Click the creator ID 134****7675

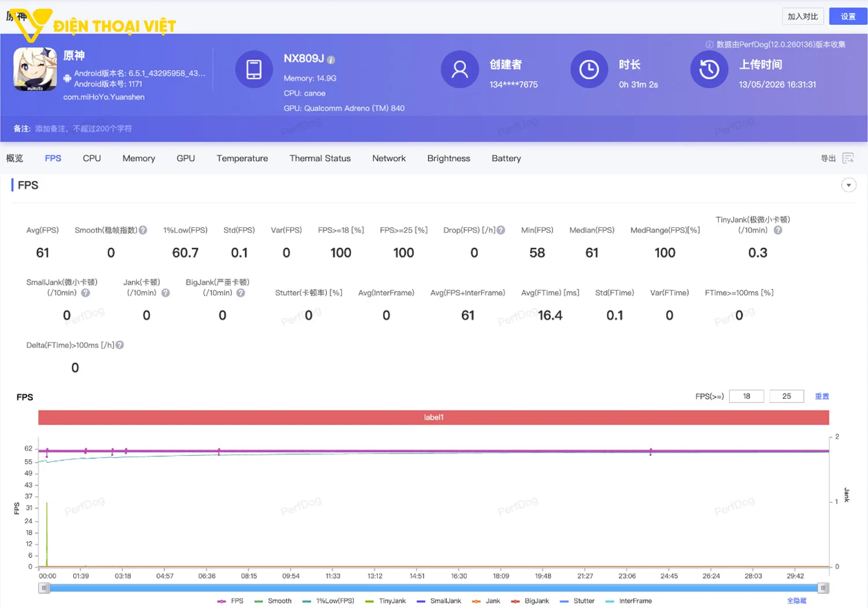tap(514, 84)
